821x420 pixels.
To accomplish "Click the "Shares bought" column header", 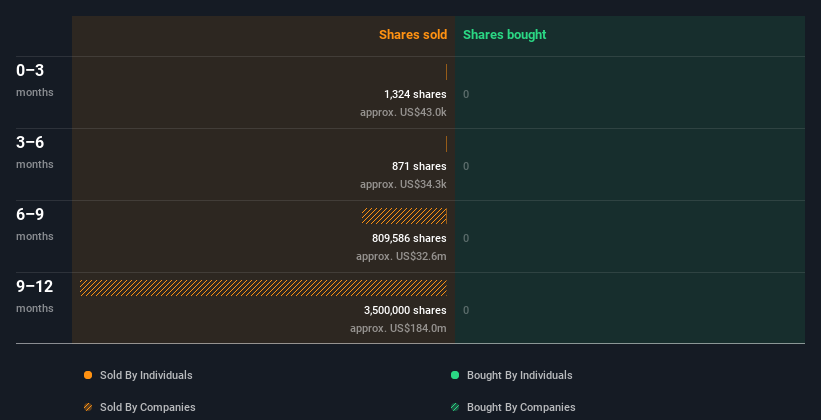I will click(504, 35).
